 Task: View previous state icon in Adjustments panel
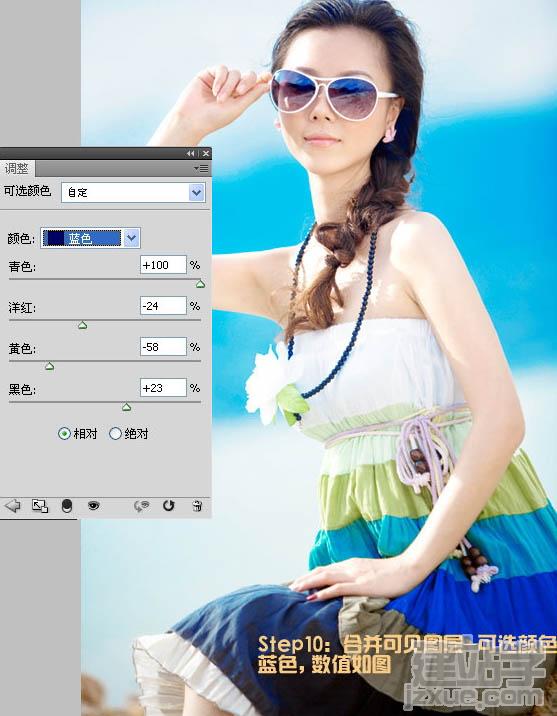(x=142, y=505)
